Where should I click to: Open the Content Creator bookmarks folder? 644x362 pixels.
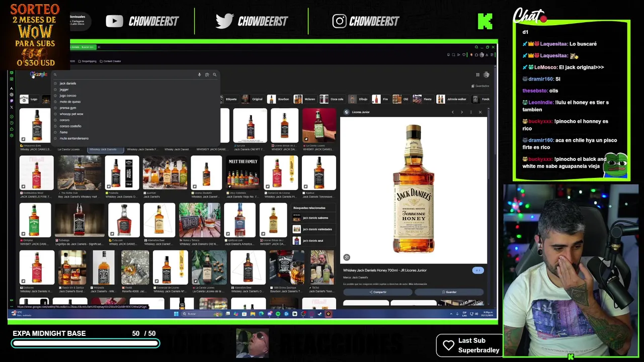click(x=110, y=61)
